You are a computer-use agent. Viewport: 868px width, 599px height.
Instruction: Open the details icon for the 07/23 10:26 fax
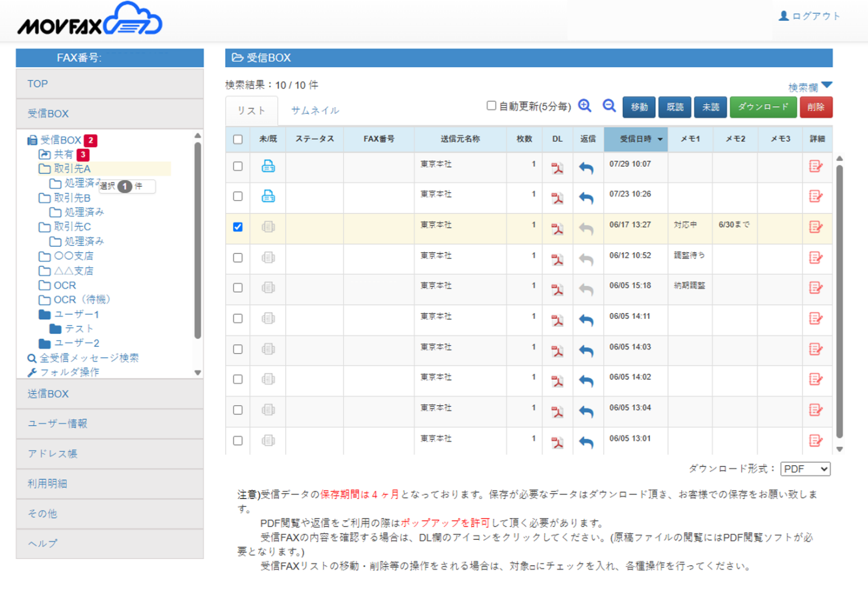[x=816, y=197]
